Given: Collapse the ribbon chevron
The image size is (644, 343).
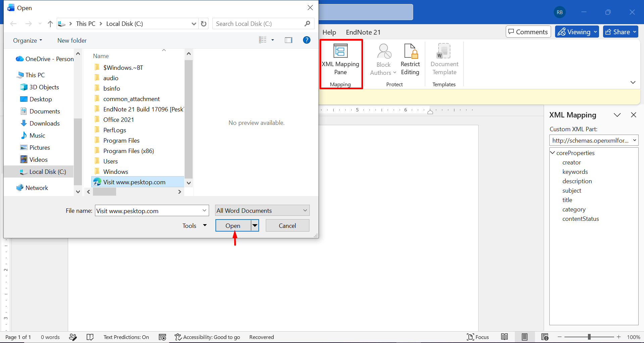Looking at the screenshot, I should [x=633, y=82].
